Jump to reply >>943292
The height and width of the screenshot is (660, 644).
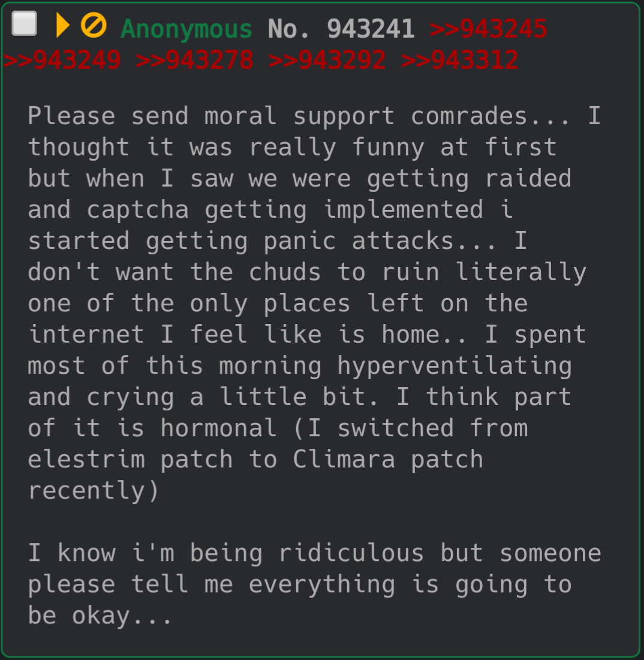pyautogui.click(x=327, y=60)
